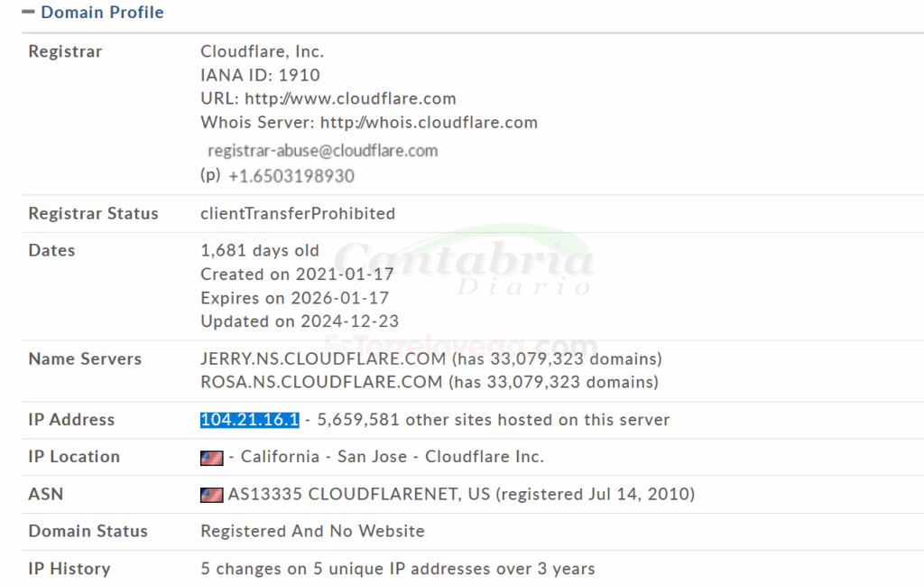
Task: Collapse the Domain Profile section
Action: point(28,13)
